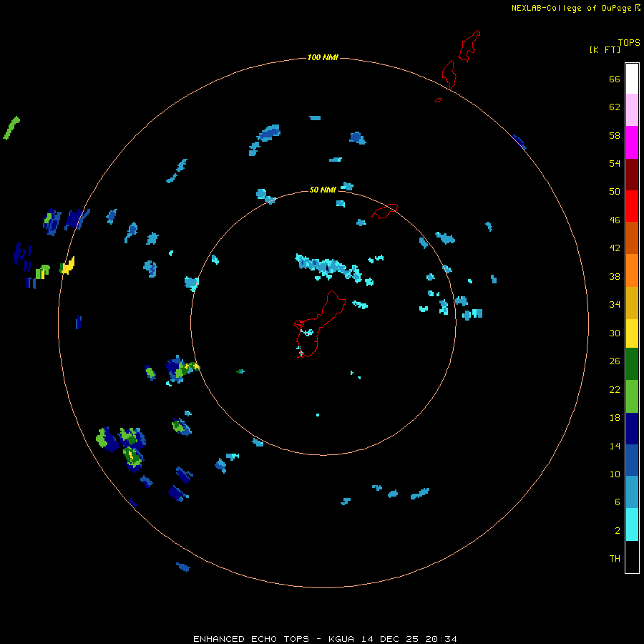Click the medium blue 18 kft swatch
Viewport: 644px width, 644px height.
tap(632, 460)
